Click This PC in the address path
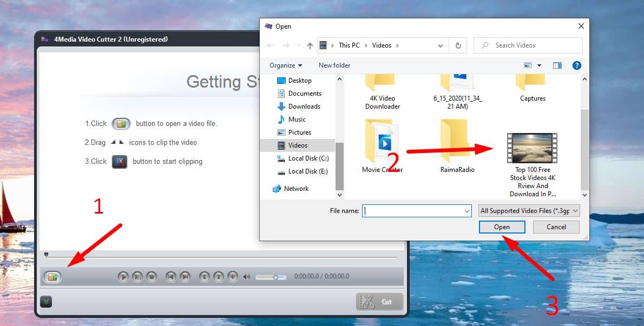 (349, 45)
